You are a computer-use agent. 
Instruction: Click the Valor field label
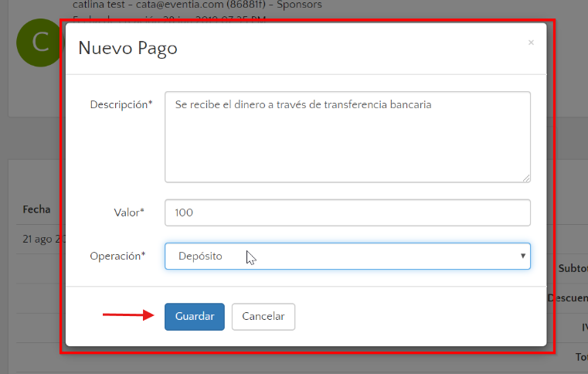pos(128,212)
